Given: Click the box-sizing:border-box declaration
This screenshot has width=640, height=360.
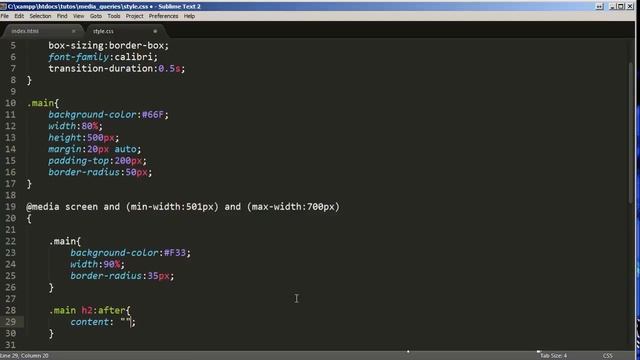Looking at the screenshot, I should click(108, 46).
